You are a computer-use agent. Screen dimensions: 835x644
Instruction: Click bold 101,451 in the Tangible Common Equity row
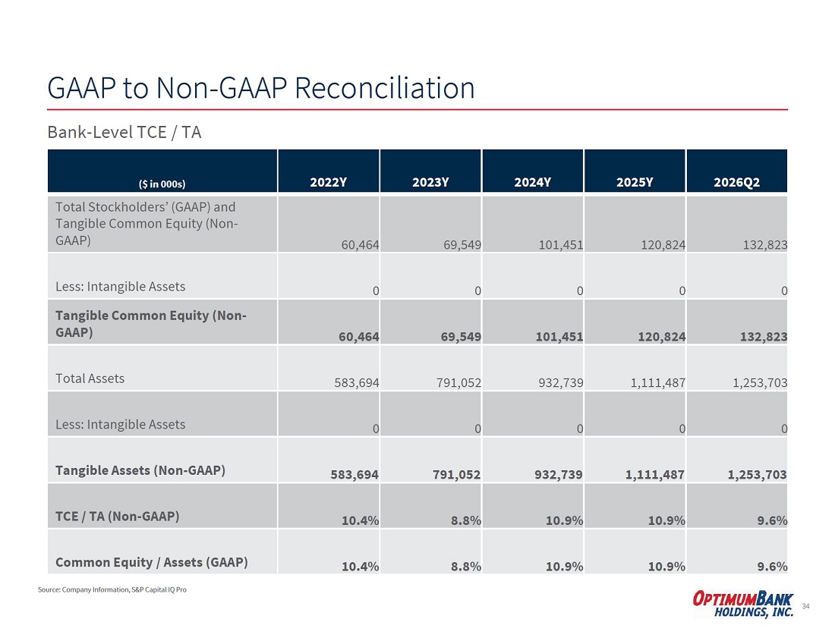(x=559, y=337)
